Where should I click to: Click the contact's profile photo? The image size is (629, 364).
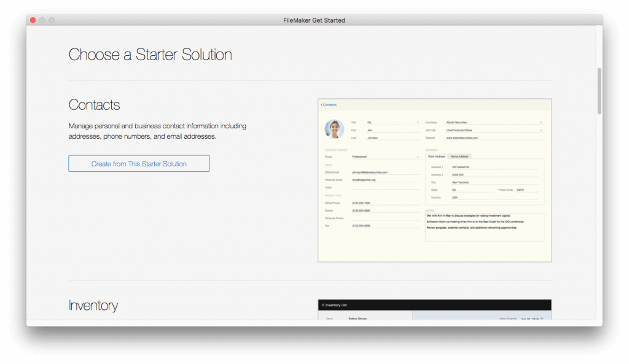click(x=334, y=128)
